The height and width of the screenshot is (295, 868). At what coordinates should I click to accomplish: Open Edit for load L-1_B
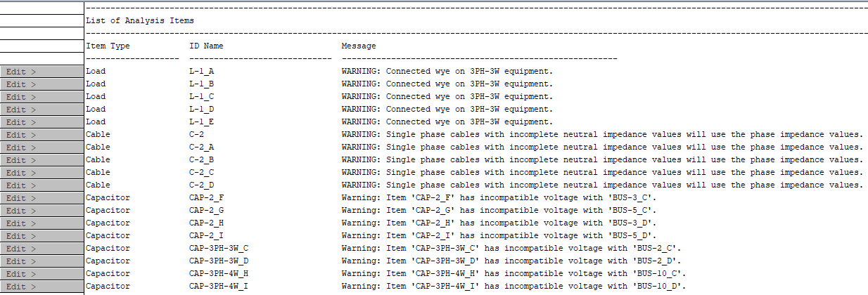[42, 84]
